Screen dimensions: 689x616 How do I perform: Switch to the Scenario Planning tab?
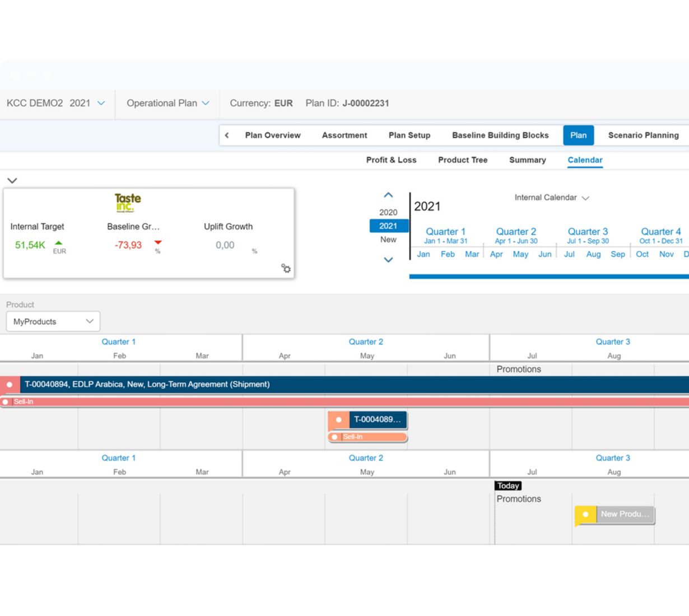pyautogui.click(x=643, y=136)
